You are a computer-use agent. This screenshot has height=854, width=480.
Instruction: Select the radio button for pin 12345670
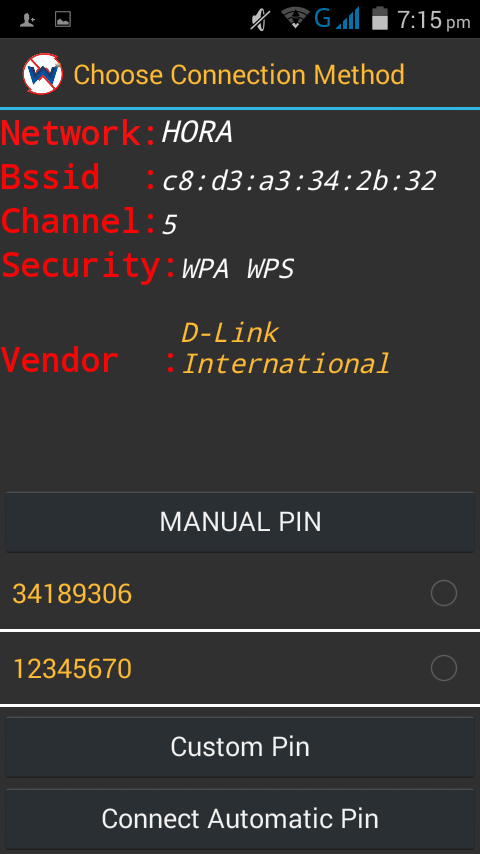click(x=443, y=668)
